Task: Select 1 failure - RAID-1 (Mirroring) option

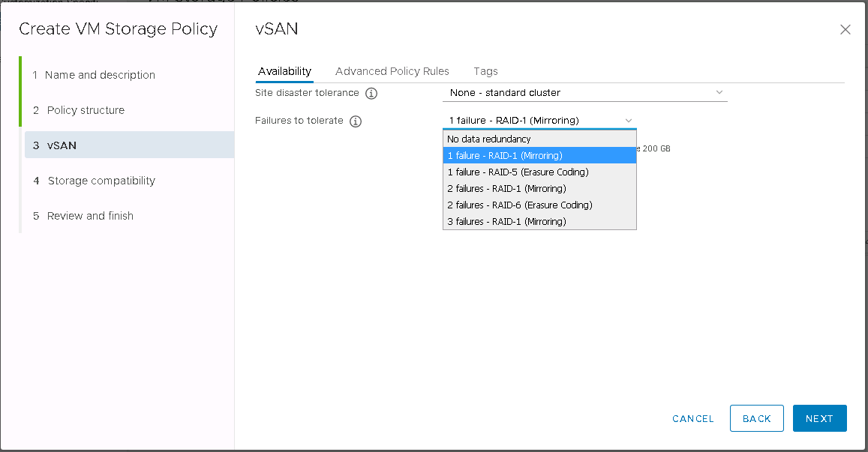Action: pyautogui.click(x=539, y=155)
